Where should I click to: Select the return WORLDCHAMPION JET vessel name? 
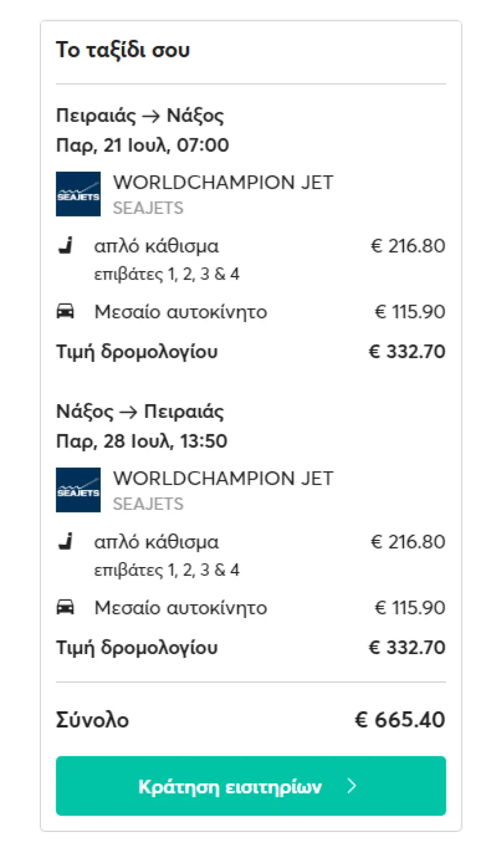[x=223, y=479]
